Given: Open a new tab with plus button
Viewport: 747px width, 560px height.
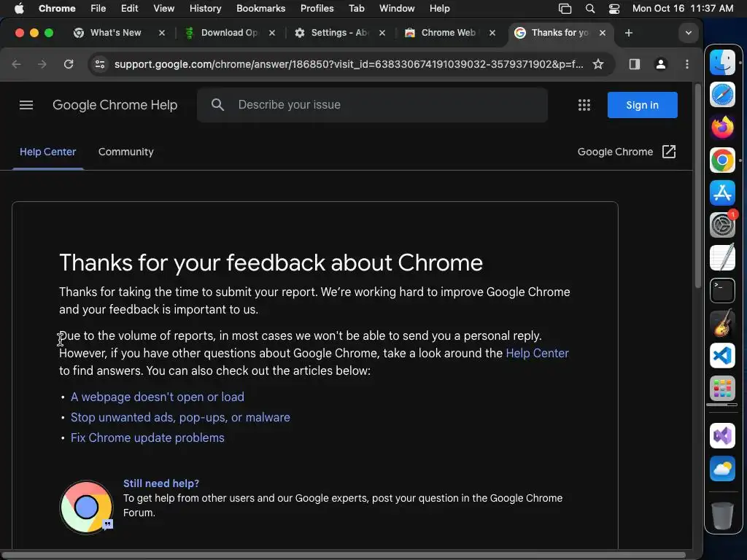Looking at the screenshot, I should click(628, 33).
